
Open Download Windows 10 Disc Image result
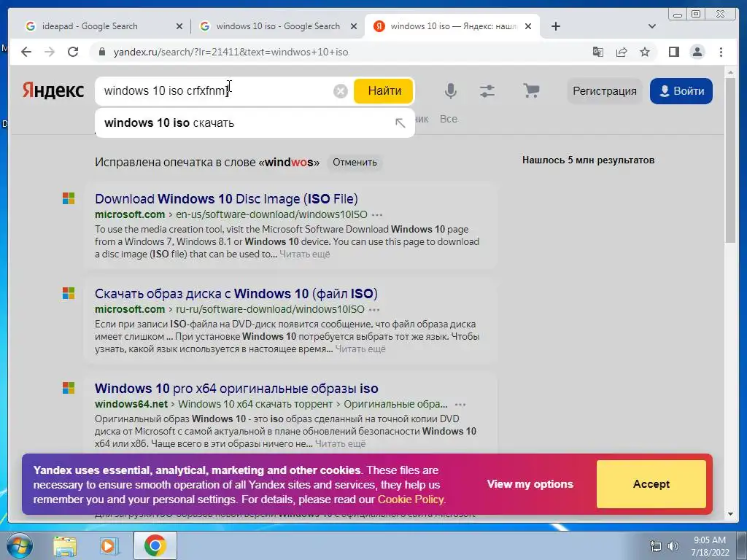pyautogui.click(x=226, y=198)
